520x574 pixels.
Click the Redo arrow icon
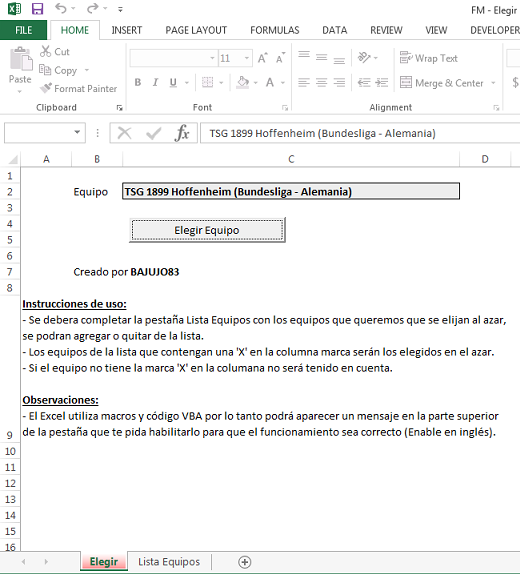coord(92,8)
